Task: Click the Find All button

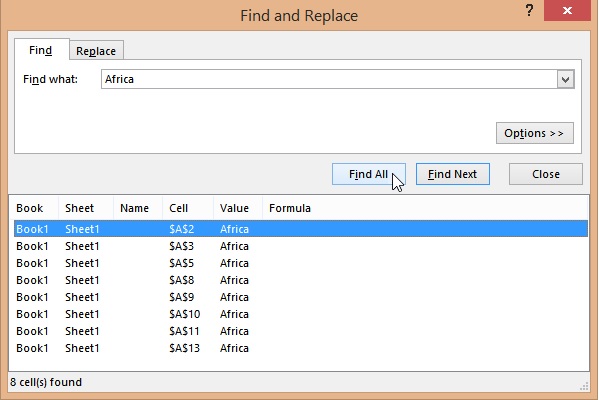Action: point(369,174)
